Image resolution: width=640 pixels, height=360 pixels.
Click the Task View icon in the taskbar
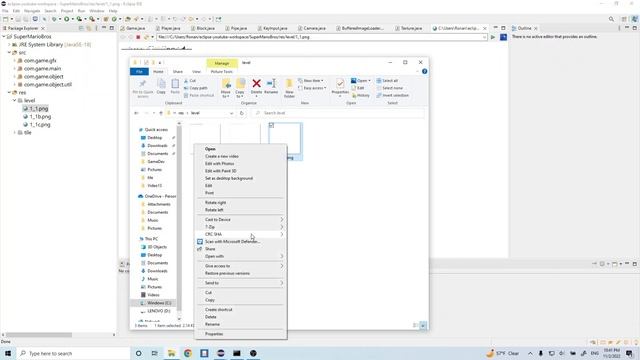pos(155,353)
